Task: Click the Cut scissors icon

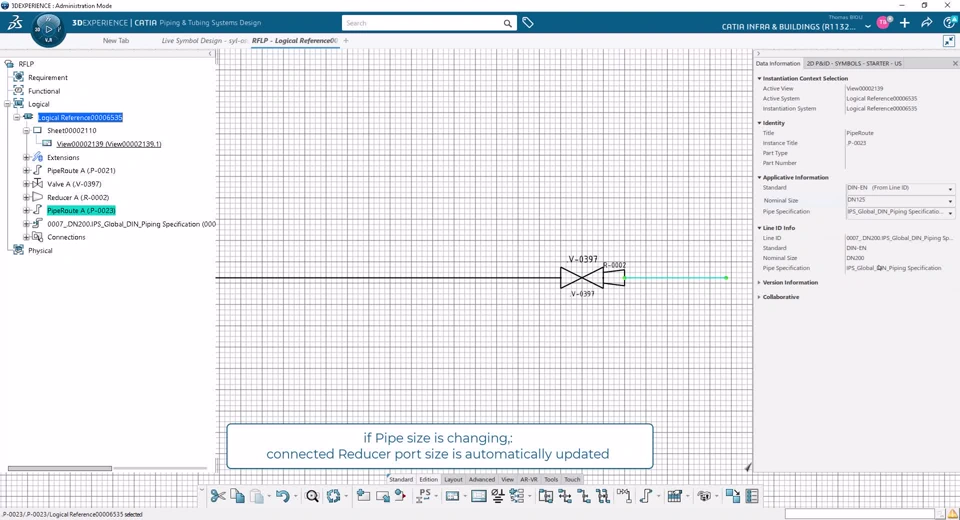Action: [218, 496]
